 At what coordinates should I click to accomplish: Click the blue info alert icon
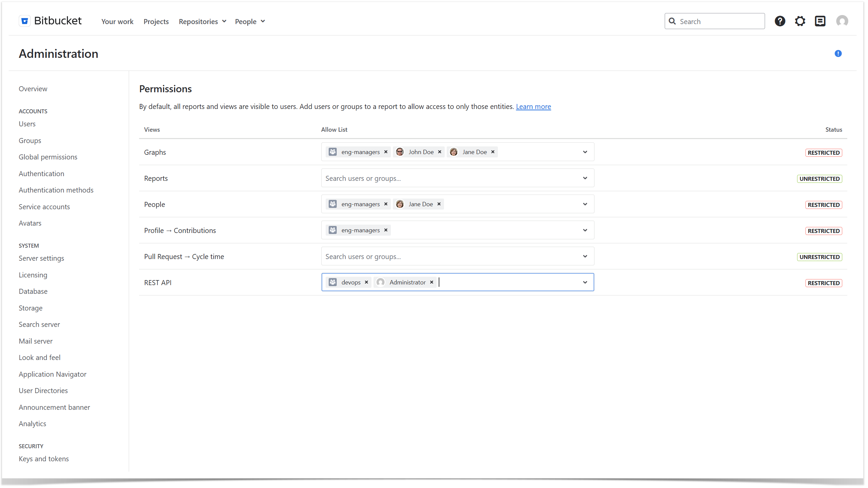point(838,53)
